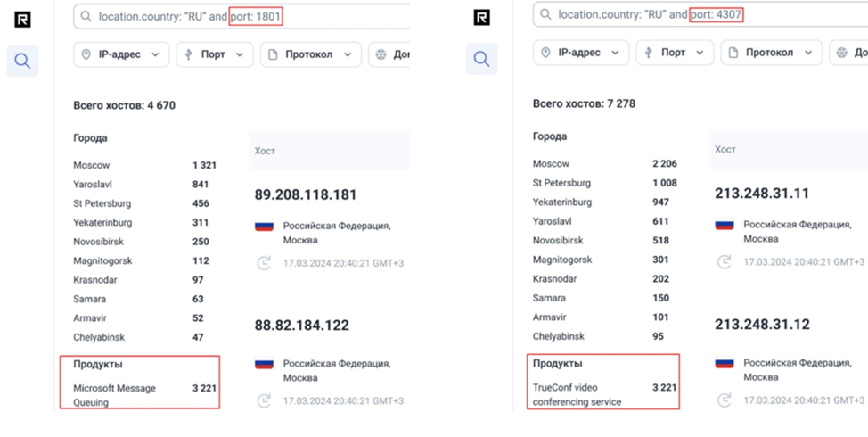
Task: Open host 213.248.31.12 details
Action: pos(762,325)
